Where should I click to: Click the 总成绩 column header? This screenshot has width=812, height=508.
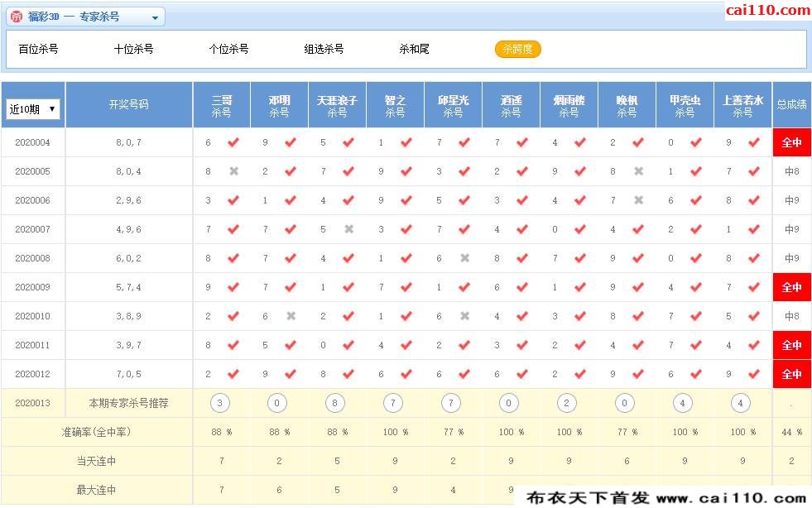click(x=792, y=104)
